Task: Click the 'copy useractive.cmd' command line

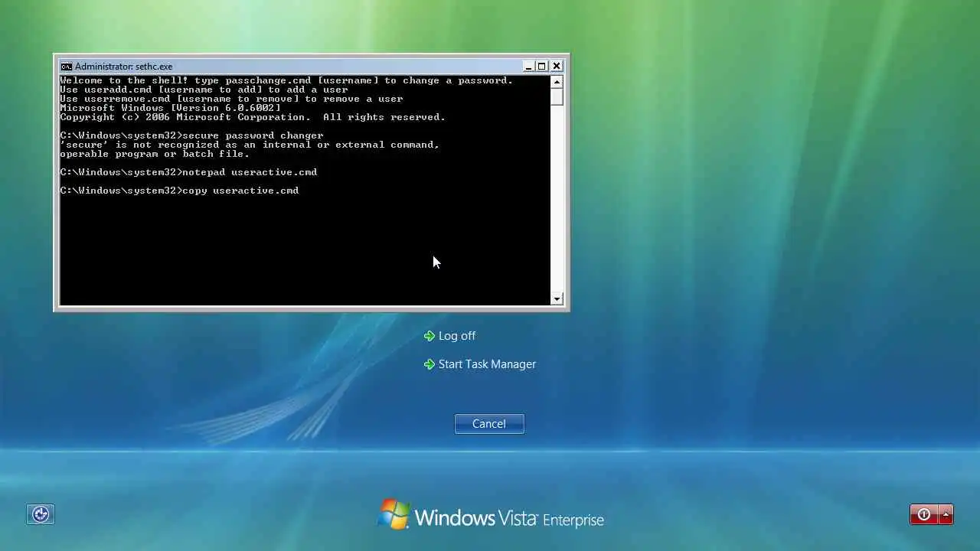Action: tap(180, 191)
